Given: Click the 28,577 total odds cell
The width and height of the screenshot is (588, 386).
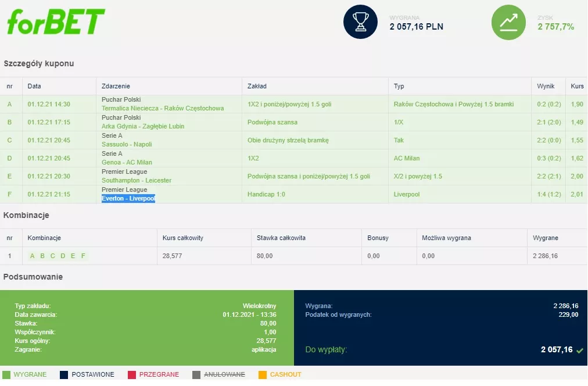Looking at the screenshot, I should (172, 256).
